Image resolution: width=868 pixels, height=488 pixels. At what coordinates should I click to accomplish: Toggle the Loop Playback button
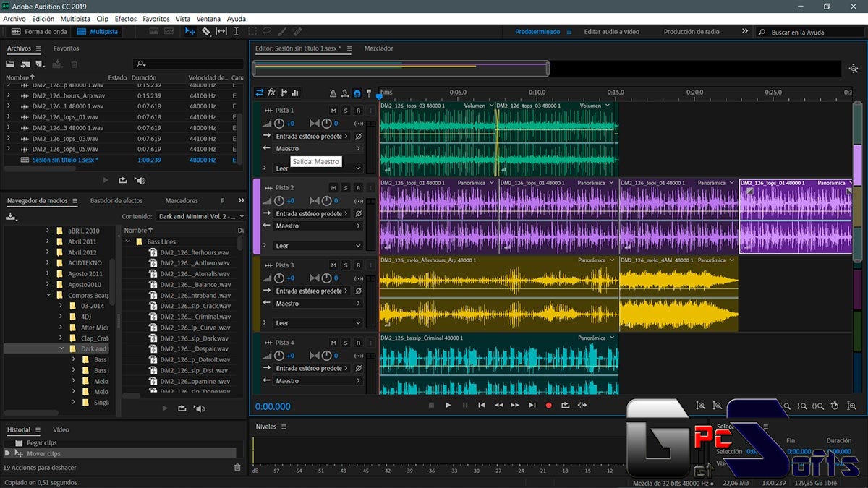566,406
